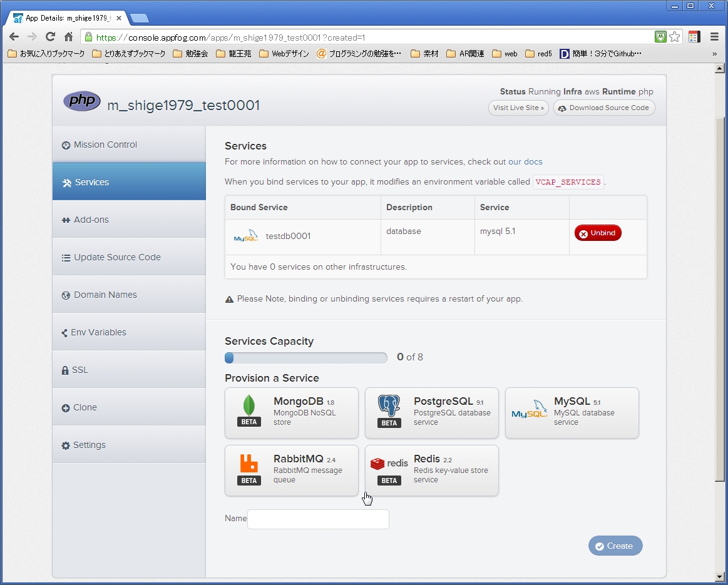Image resolution: width=728 pixels, height=585 pixels.
Task: Open Settings in the sidebar
Action: [x=129, y=445]
